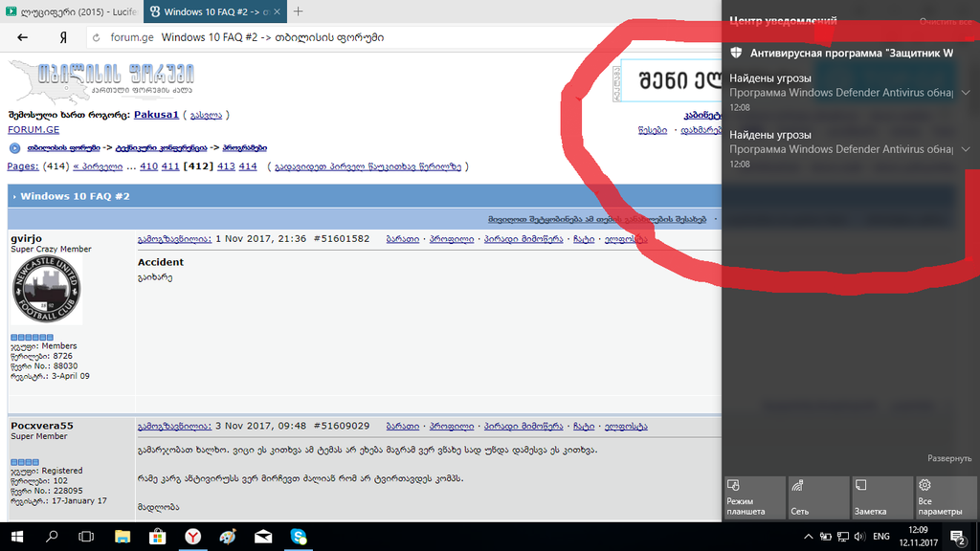The width and height of the screenshot is (980, 551).
Task: Go to forum page 410
Action: pos(148,166)
